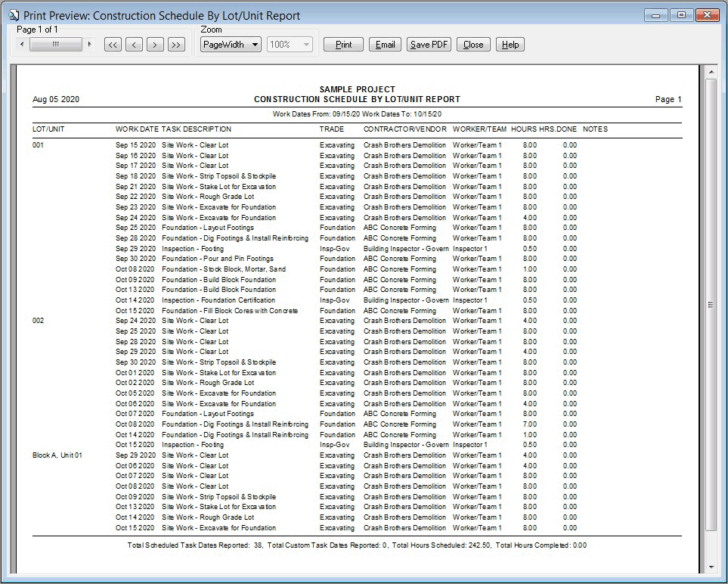Jump to last page with >> button
This screenshot has width=728, height=584.
[176, 45]
